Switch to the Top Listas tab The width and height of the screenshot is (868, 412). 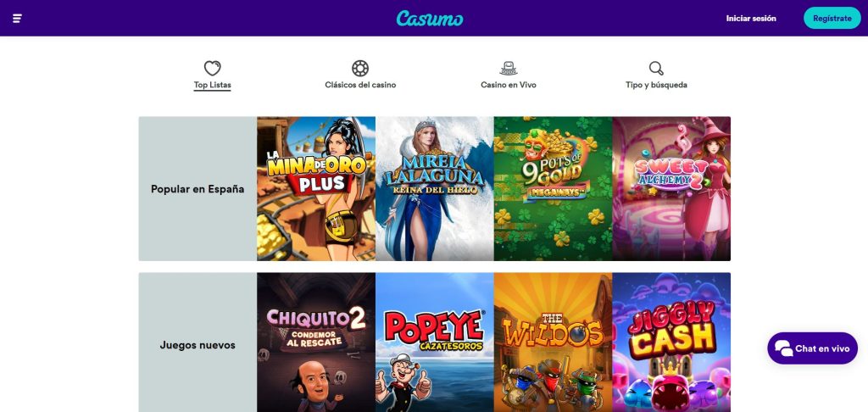(213, 85)
